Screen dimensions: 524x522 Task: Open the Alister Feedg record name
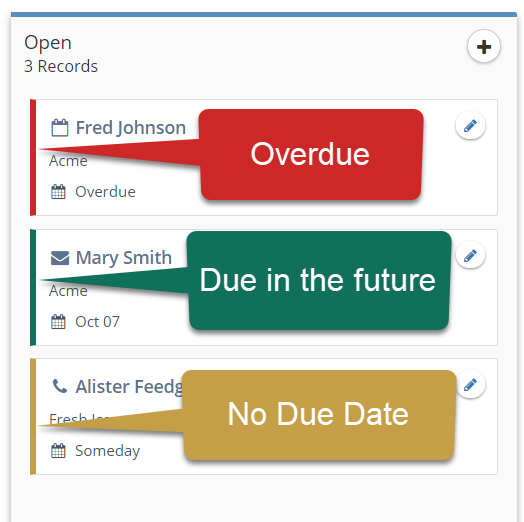129,387
